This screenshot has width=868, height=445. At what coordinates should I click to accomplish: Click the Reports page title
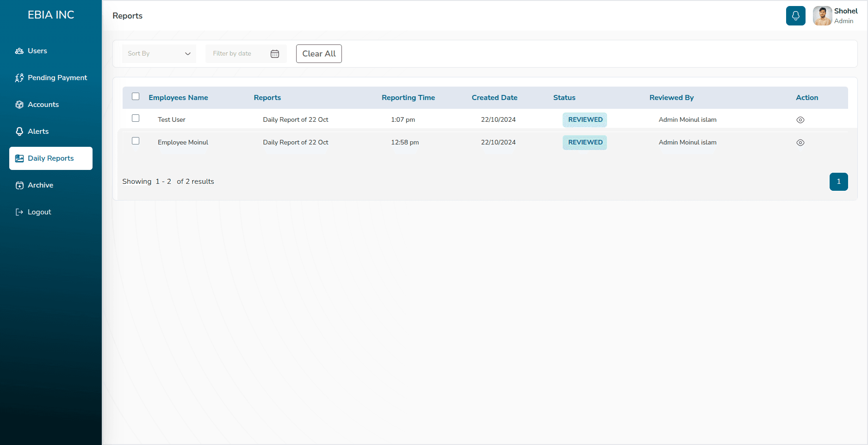(127, 16)
